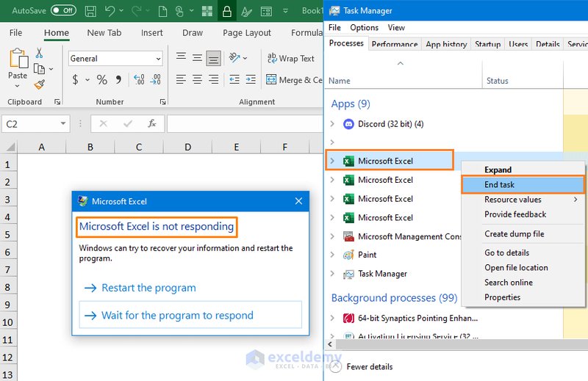Click Increase Decimal icon
The width and height of the screenshot is (588, 381).
[139, 79]
